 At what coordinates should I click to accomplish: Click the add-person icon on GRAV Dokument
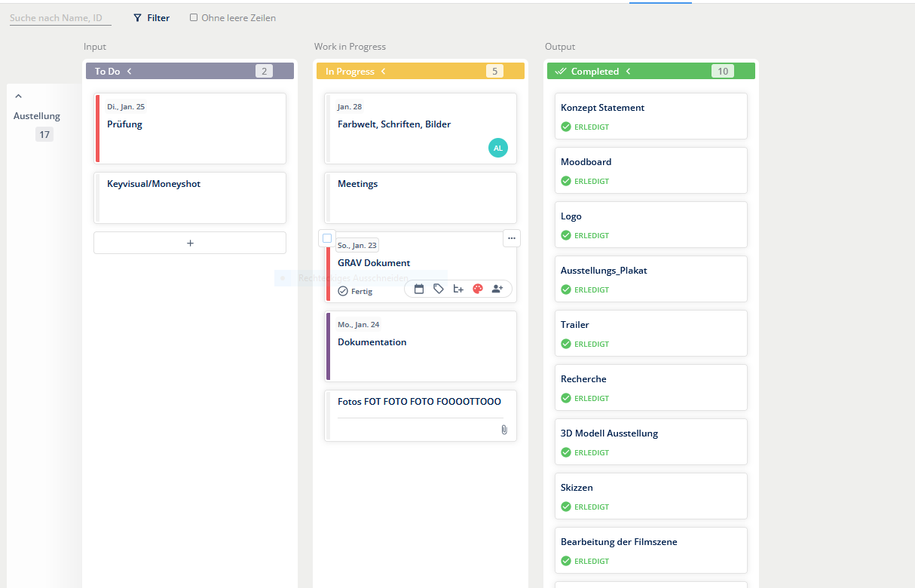tap(497, 289)
